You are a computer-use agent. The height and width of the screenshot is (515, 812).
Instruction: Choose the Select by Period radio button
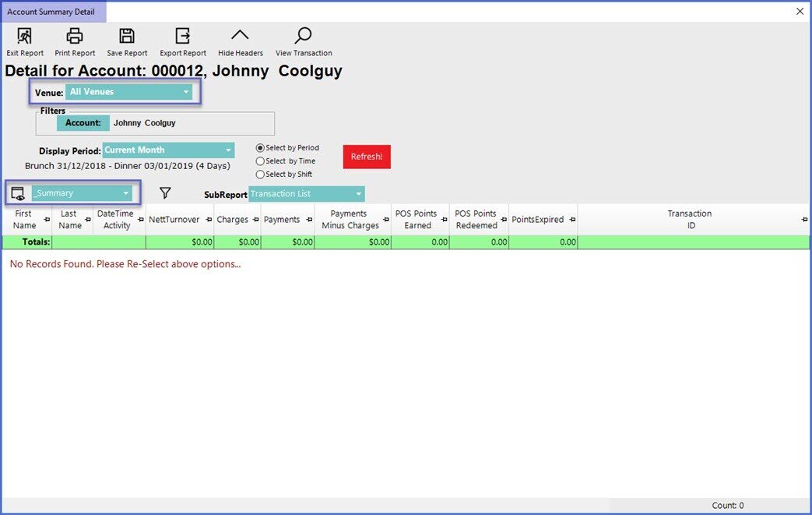pyautogui.click(x=260, y=148)
